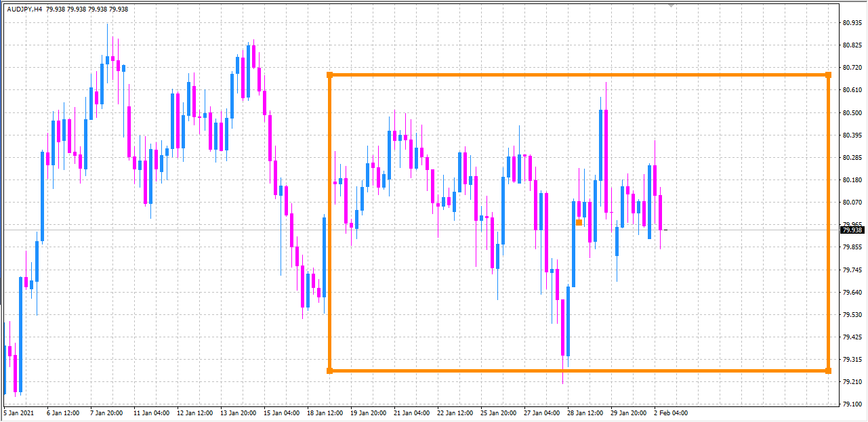The image size is (868, 422).
Task: Click the 79.530 price scale label
Action: pos(852,315)
